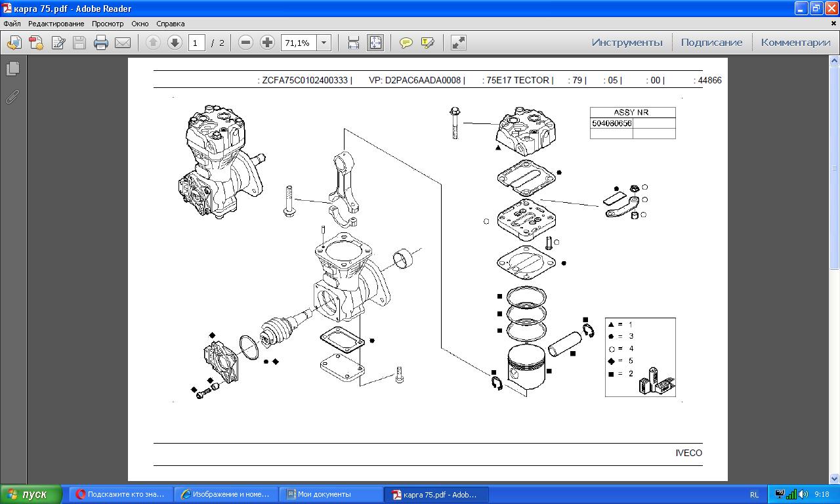This screenshot has width=840, height=504.
Task: Click the пуск Start button
Action: (31, 494)
